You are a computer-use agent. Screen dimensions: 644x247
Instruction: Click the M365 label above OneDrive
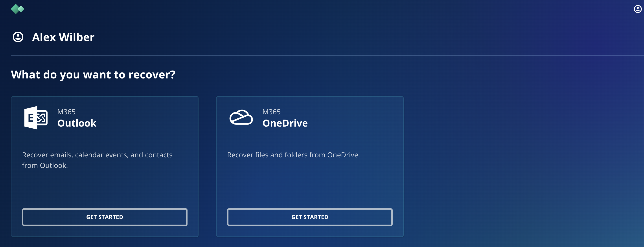tap(272, 112)
